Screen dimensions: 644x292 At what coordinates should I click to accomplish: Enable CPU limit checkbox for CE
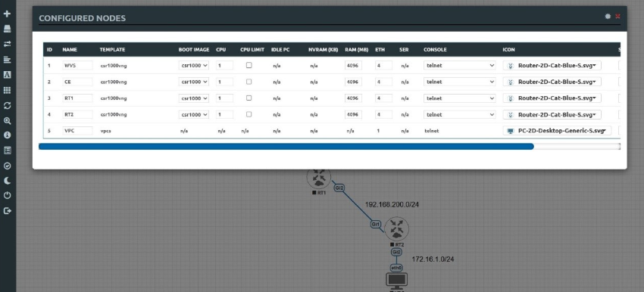click(249, 82)
